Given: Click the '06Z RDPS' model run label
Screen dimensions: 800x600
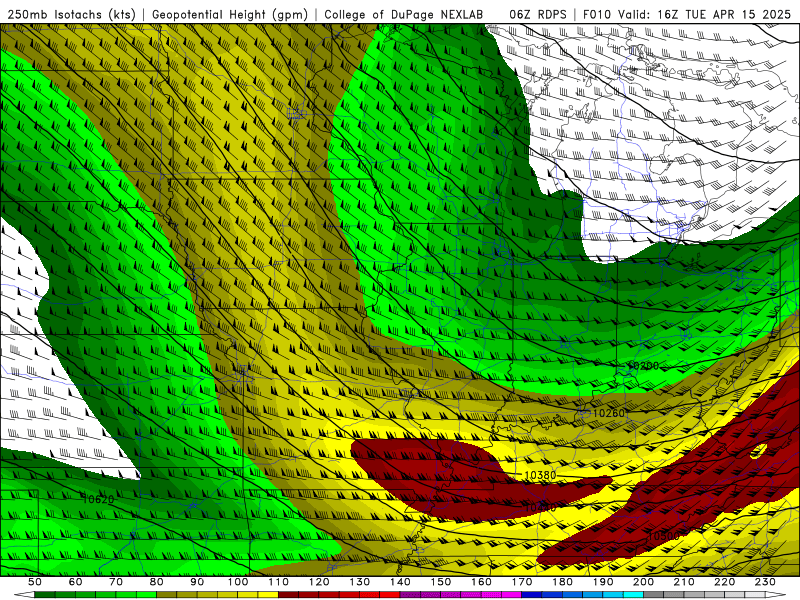Looking at the screenshot, I should pyautogui.click(x=538, y=15).
